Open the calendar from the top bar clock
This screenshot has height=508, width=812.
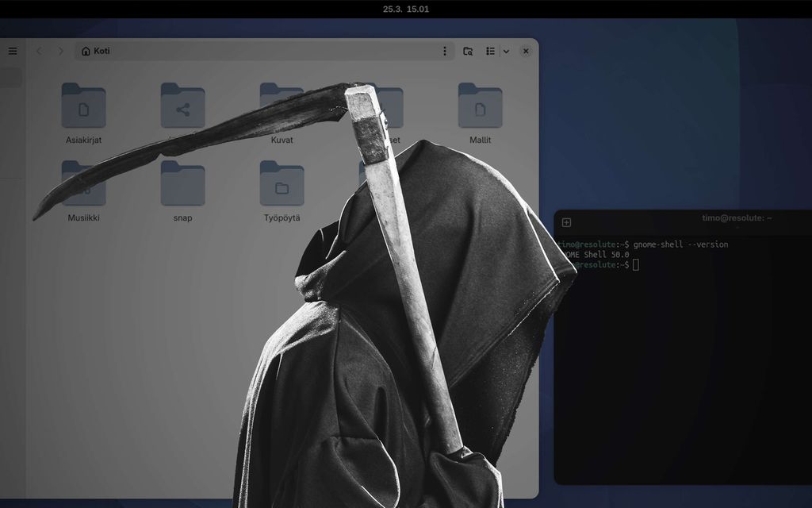coord(406,9)
